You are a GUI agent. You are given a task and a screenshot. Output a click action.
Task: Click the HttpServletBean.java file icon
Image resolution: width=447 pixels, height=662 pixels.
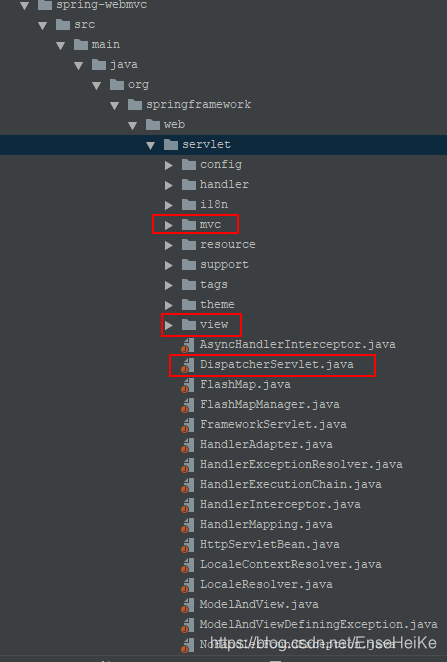188,545
